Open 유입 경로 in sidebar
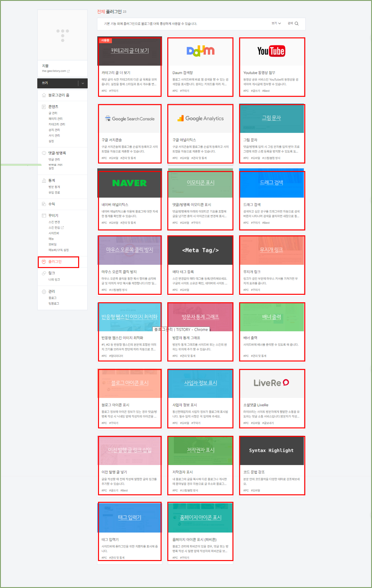The width and height of the screenshot is (372, 588). [x=54, y=193]
